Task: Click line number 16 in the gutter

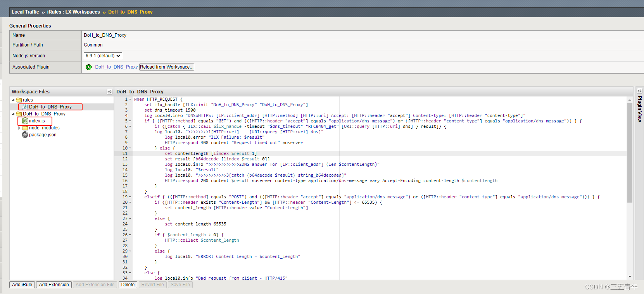Action: [125, 181]
